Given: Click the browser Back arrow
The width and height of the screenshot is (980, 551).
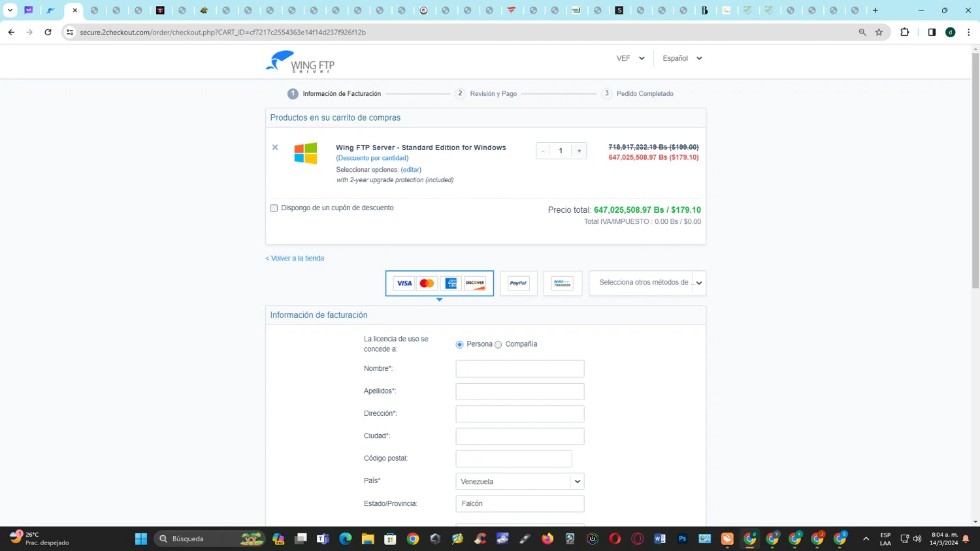Looking at the screenshot, I should point(11,32).
